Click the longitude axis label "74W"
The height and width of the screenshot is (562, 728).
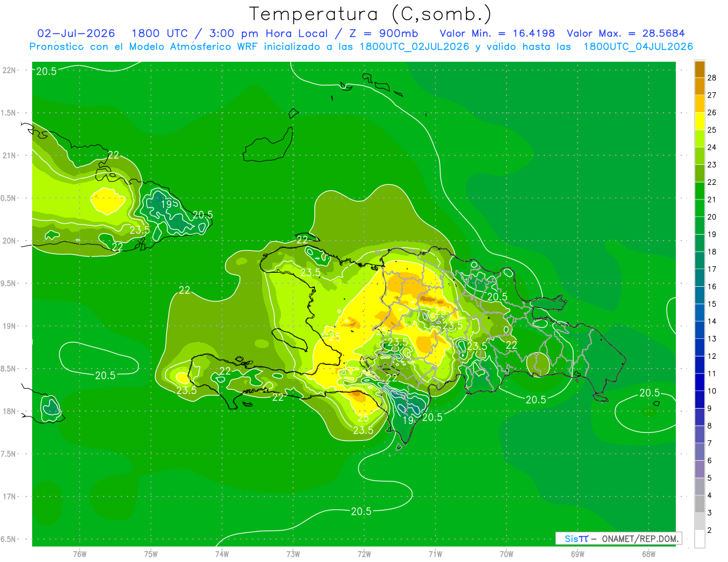pos(222,554)
